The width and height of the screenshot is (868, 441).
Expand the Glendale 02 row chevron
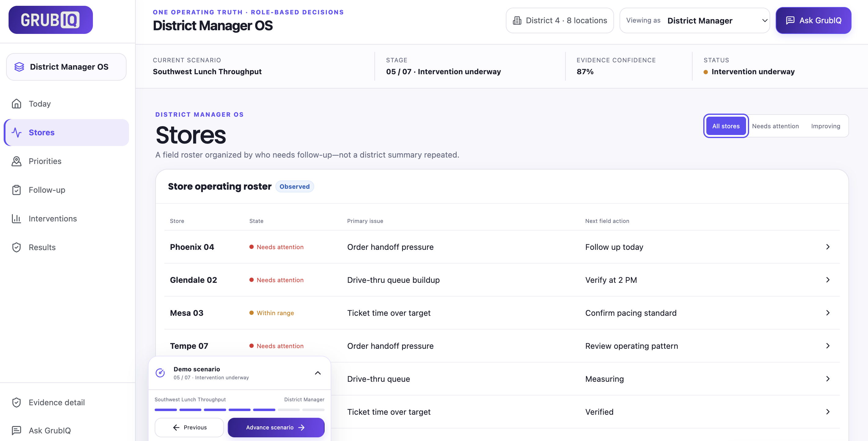pyautogui.click(x=828, y=280)
